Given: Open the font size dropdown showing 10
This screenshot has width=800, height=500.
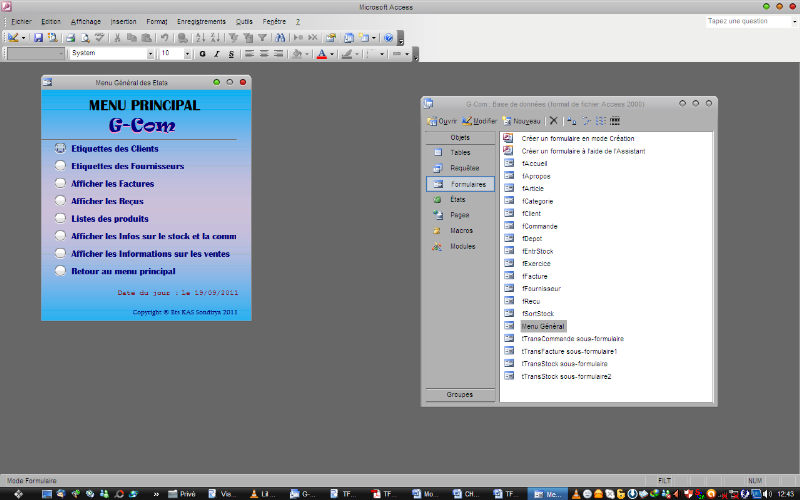Looking at the screenshot, I should (189, 54).
